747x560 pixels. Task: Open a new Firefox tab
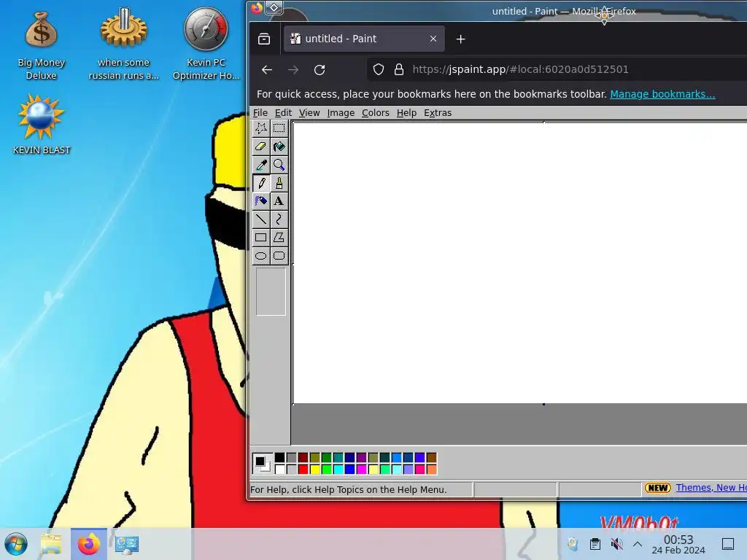(x=461, y=39)
